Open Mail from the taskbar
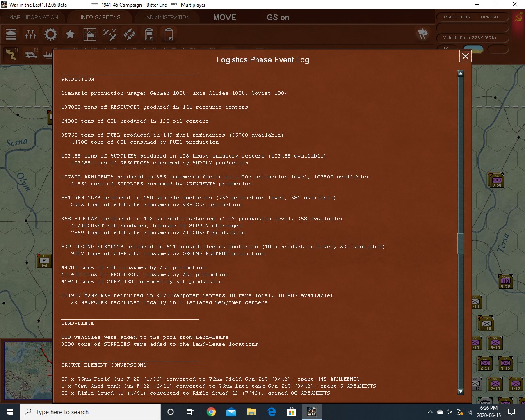 point(231,412)
